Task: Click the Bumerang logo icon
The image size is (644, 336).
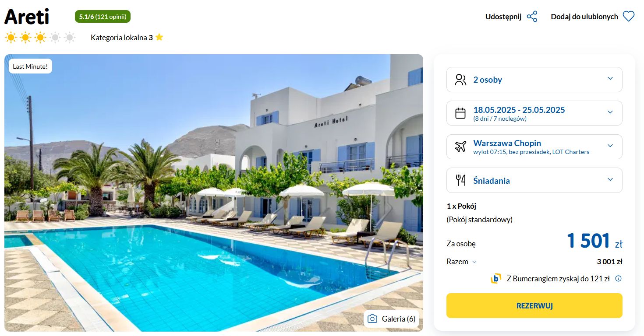Action: pos(496,278)
